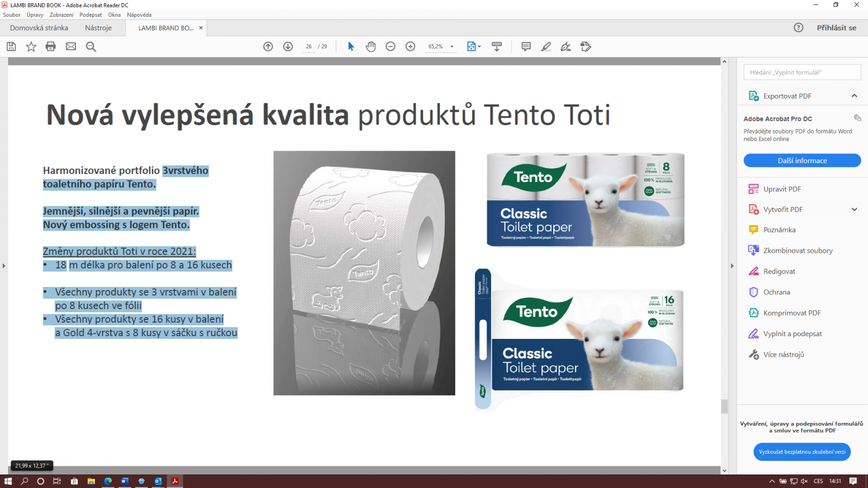The image size is (868, 488).
Task: Click the Další informace button
Action: coord(802,160)
